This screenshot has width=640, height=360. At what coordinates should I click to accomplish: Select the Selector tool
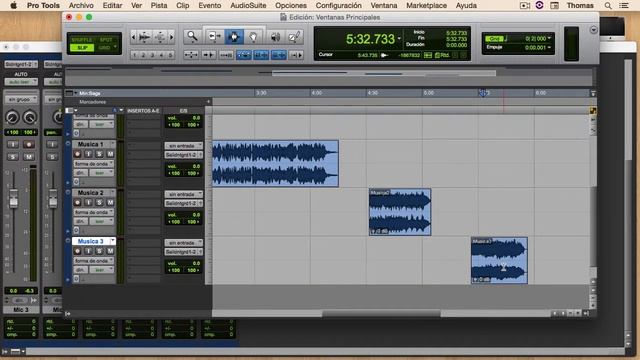click(234, 37)
